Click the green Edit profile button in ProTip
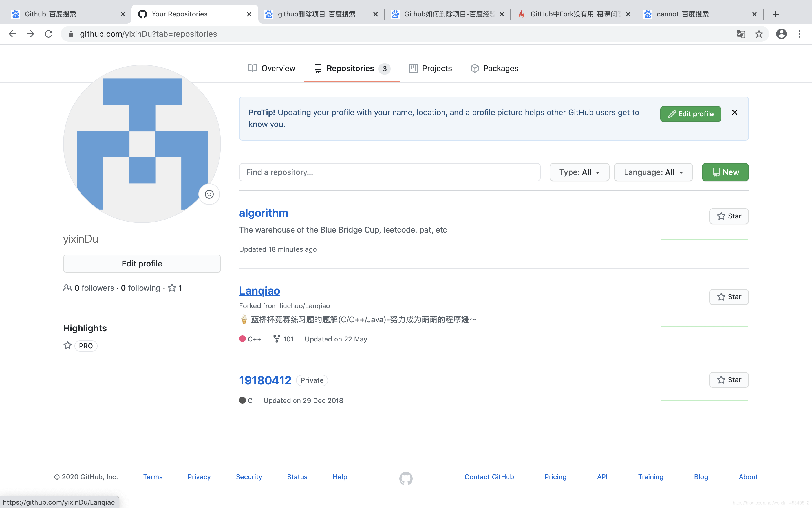The image size is (812, 508). [690, 114]
